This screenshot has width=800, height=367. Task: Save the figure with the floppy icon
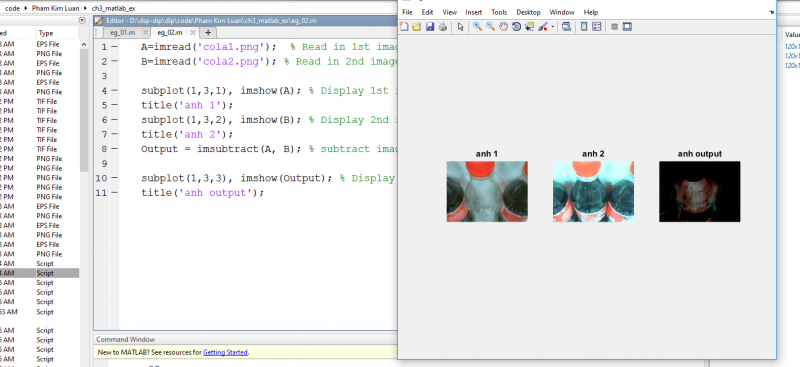[430, 27]
